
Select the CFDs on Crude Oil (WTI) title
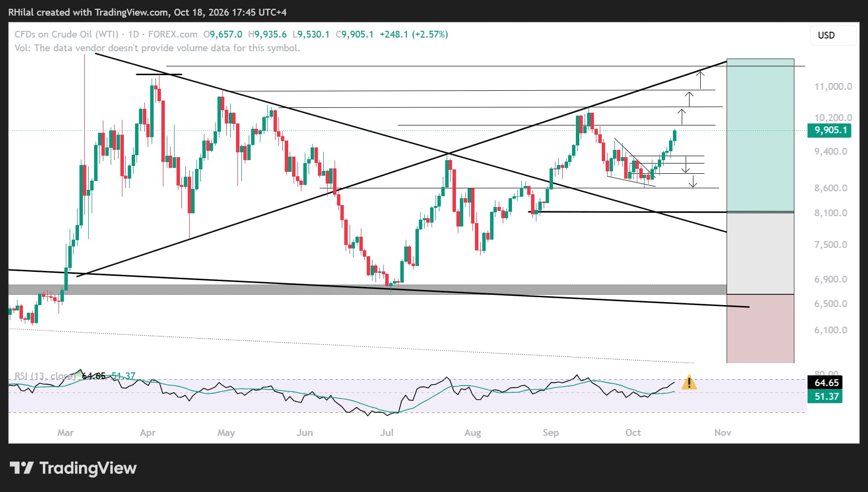tap(66, 34)
